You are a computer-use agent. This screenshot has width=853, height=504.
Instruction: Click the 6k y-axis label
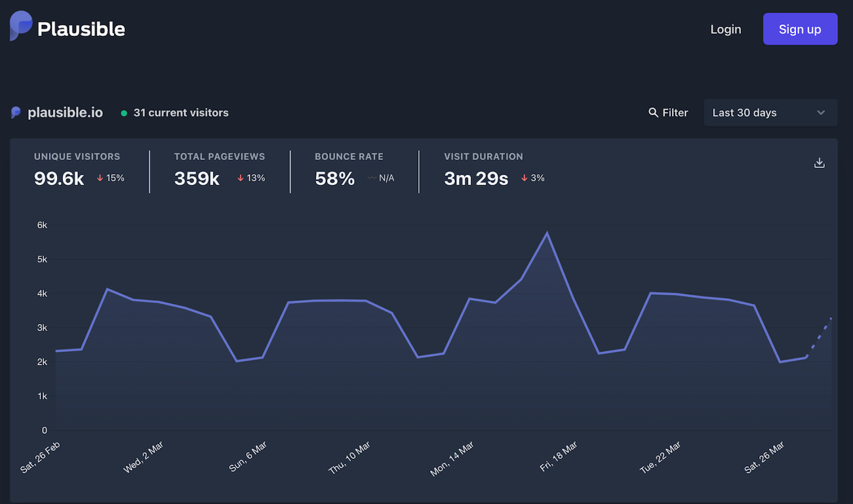click(42, 225)
